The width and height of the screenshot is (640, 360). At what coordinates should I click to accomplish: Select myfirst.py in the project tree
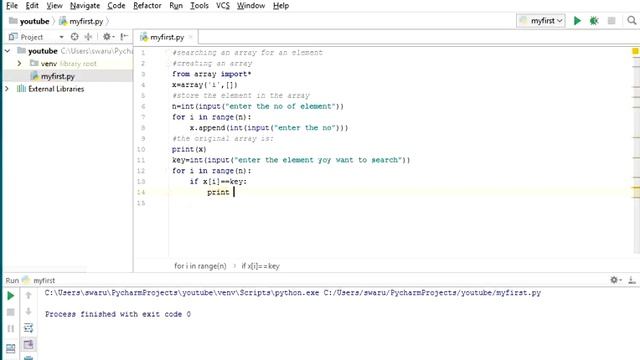coord(53,76)
